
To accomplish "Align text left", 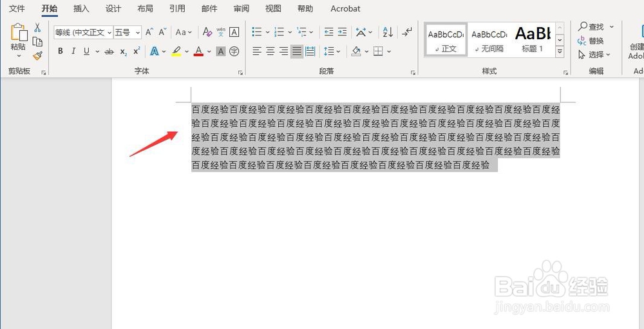I will coord(257,52).
